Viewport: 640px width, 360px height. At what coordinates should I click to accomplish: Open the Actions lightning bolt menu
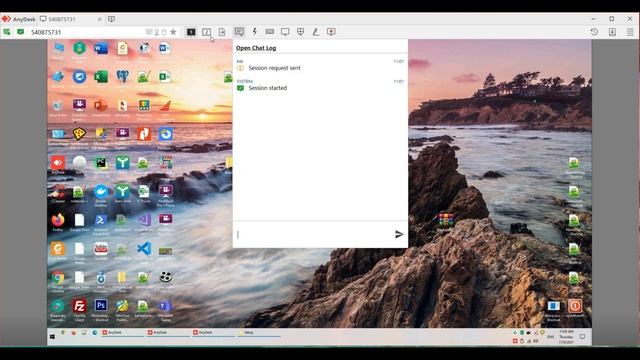pos(254,31)
